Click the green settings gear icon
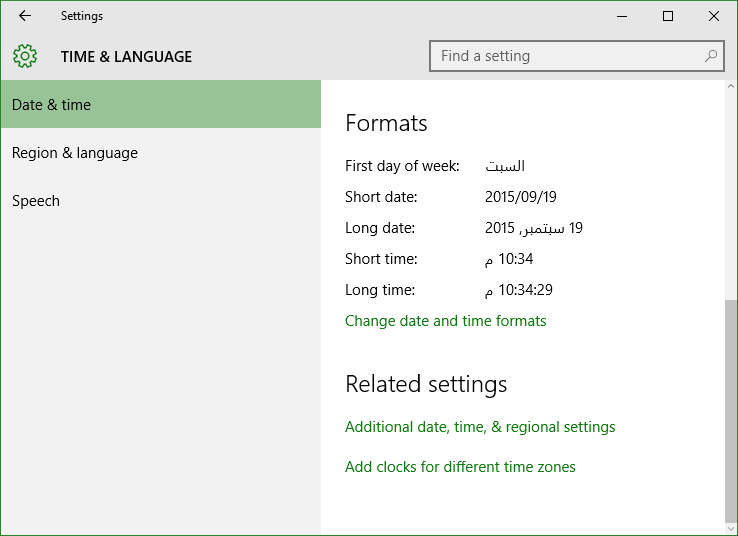This screenshot has width=738, height=536. [x=25, y=56]
